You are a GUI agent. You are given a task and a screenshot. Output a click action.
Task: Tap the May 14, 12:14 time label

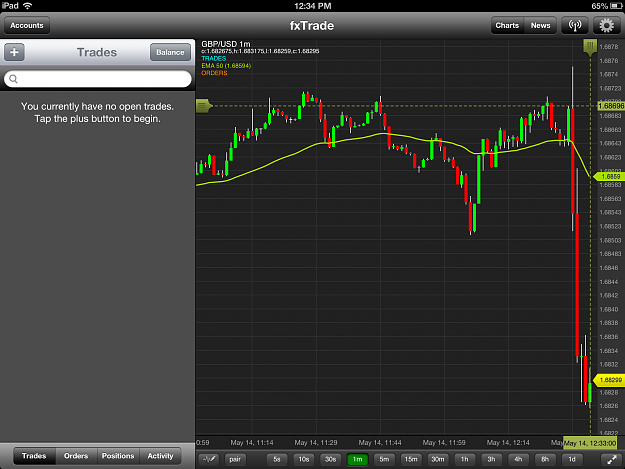tap(508, 443)
